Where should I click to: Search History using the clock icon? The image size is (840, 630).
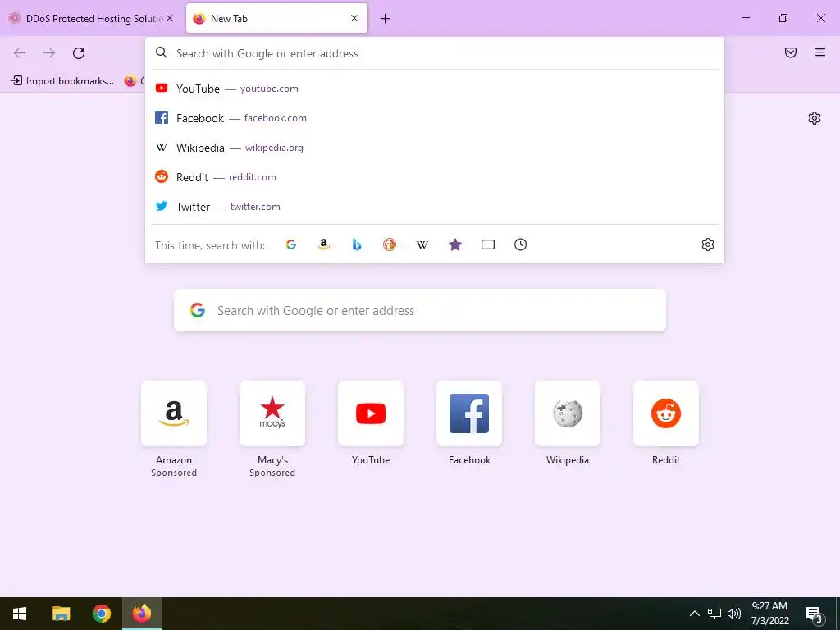[521, 244]
